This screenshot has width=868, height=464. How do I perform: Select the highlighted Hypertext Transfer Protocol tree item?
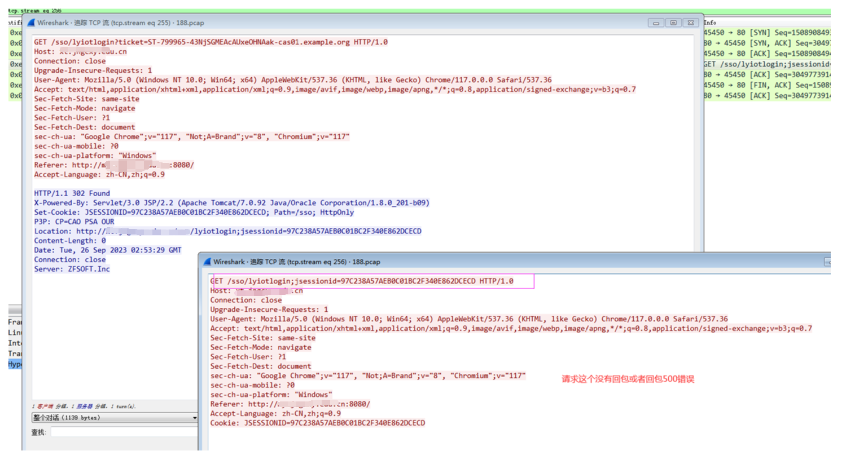click(15, 364)
